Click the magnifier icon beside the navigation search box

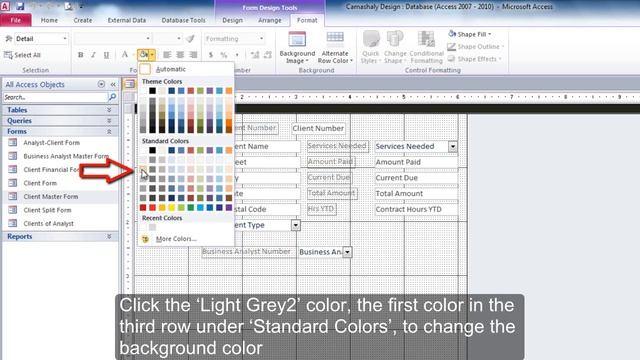coord(112,97)
